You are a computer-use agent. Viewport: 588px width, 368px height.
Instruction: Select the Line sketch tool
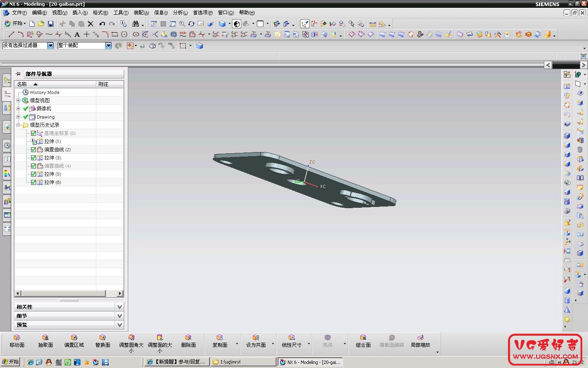click(11, 34)
